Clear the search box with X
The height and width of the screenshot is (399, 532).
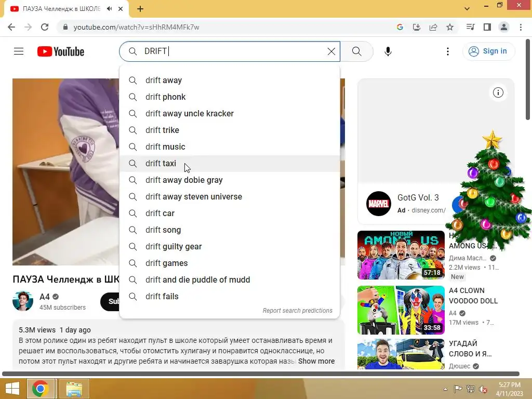click(331, 51)
